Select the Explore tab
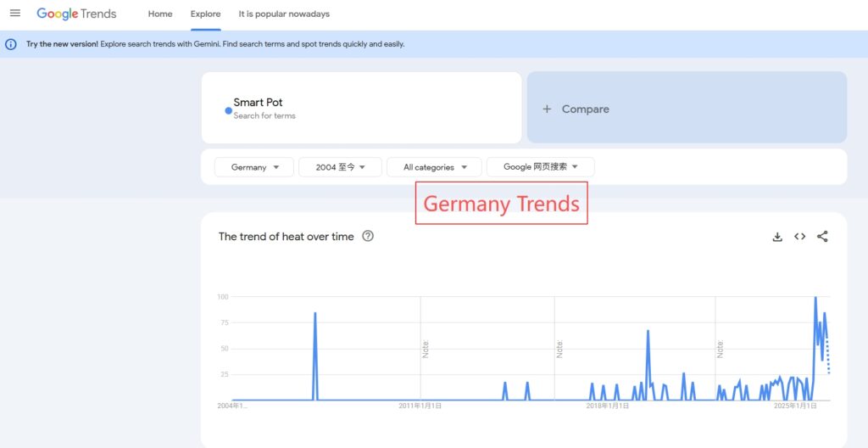 206,14
